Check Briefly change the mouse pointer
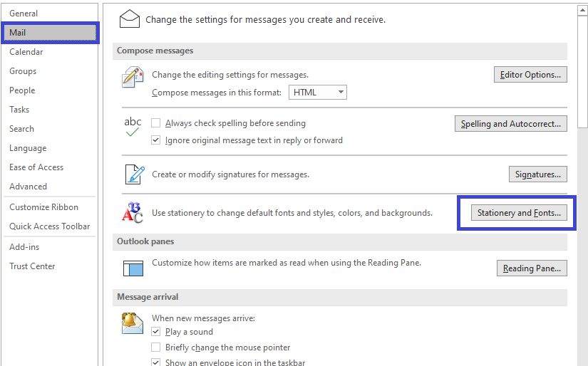The image size is (588, 366). pos(155,347)
